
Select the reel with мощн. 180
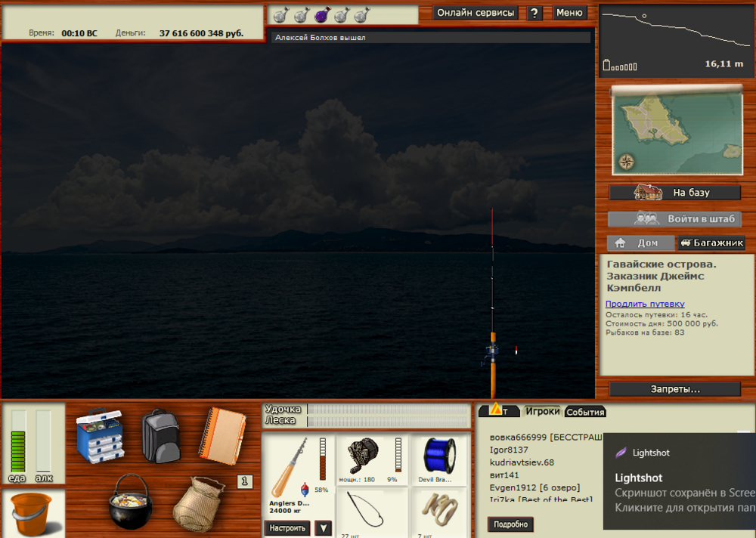364,453
